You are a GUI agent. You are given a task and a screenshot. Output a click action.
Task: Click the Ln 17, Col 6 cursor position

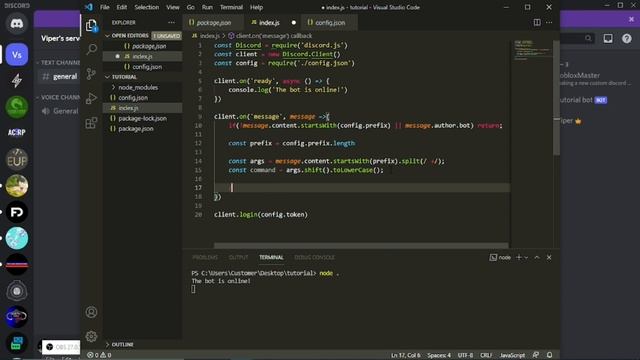405,355
